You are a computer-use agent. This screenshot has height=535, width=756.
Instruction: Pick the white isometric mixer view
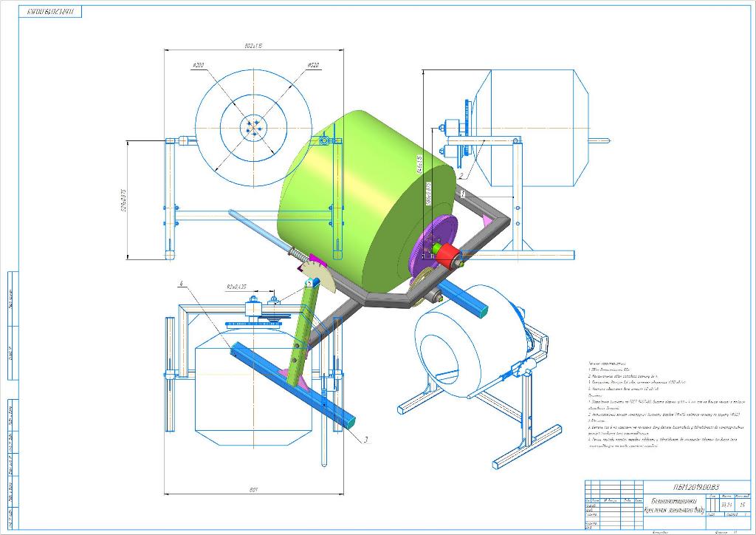(x=480, y=376)
